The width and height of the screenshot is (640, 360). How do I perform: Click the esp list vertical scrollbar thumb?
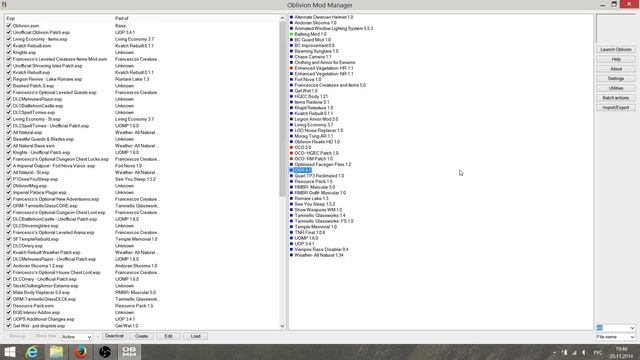(x=282, y=109)
